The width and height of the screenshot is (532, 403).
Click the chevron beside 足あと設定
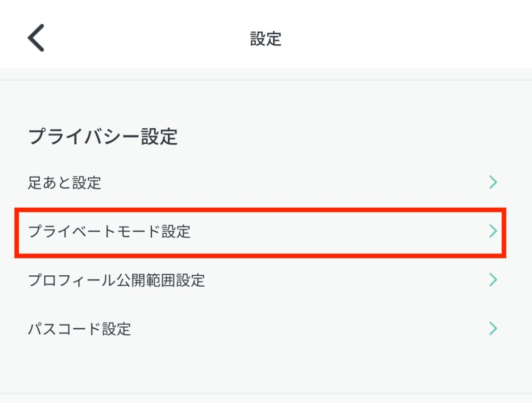(493, 182)
